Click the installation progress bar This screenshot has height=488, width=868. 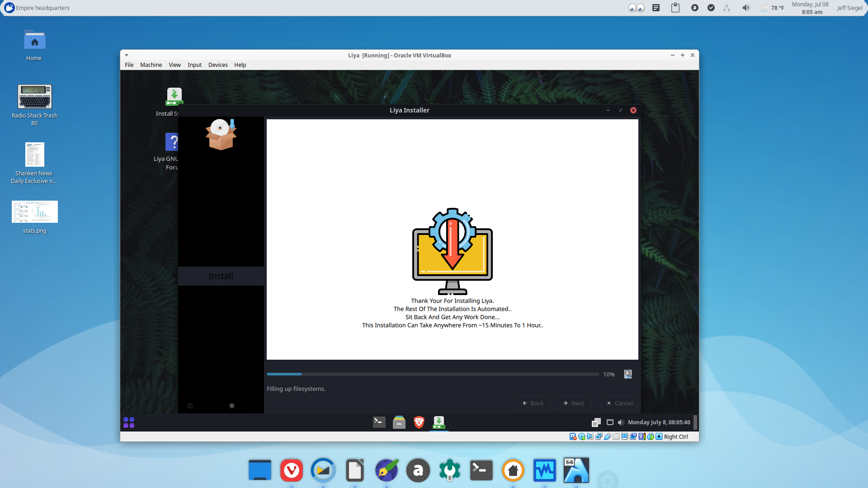(x=433, y=374)
